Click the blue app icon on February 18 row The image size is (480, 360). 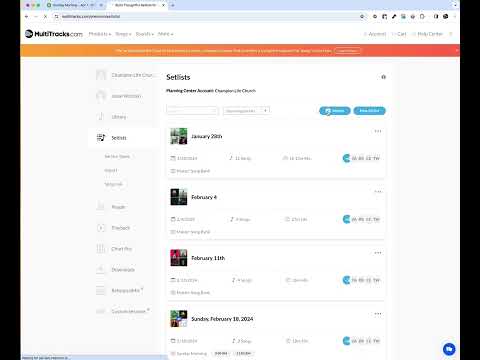tap(346, 341)
